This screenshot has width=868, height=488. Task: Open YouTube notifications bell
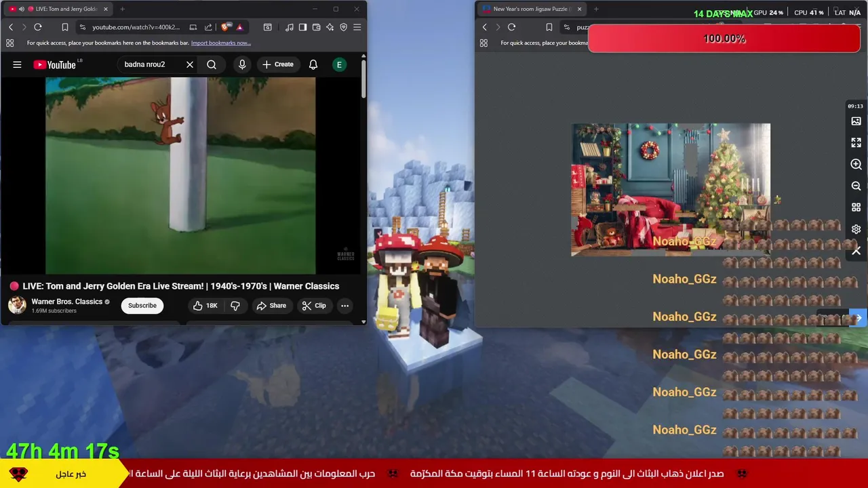313,64
